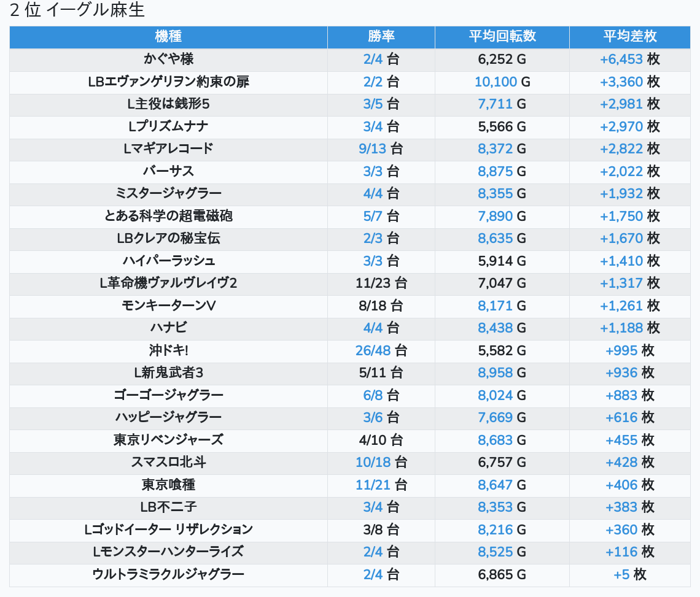Select the ミスタージャグラー machine name cell
700x597 pixels.
(x=168, y=194)
